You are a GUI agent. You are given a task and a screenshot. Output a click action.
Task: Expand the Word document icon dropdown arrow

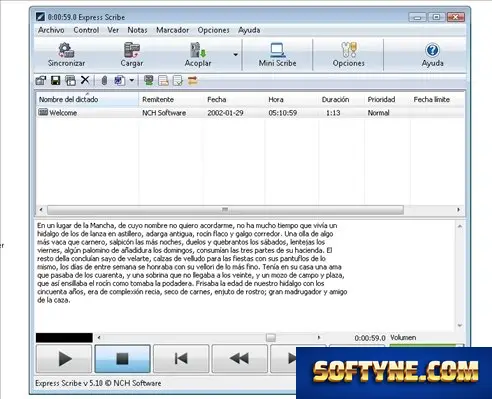132,80
